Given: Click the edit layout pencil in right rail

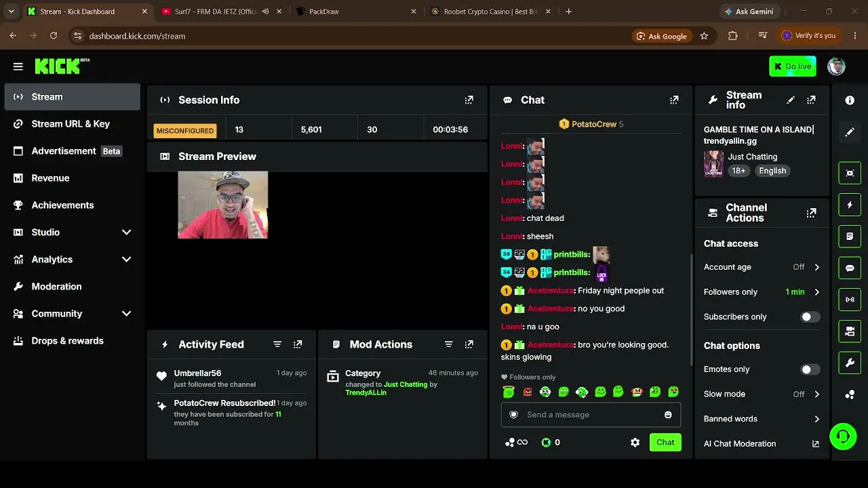Looking at the screenshot, I should pyautogui.click(x=850, y=132).
